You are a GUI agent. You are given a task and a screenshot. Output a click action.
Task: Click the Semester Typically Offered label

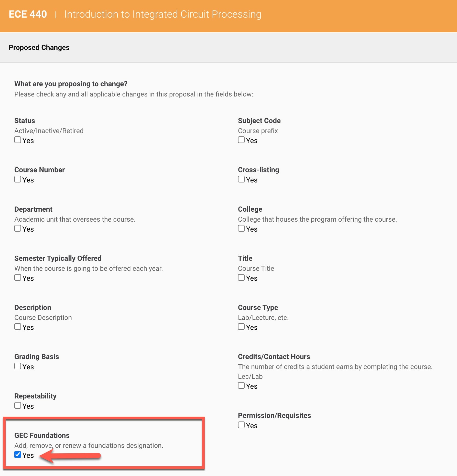click(x=58, y=258)
